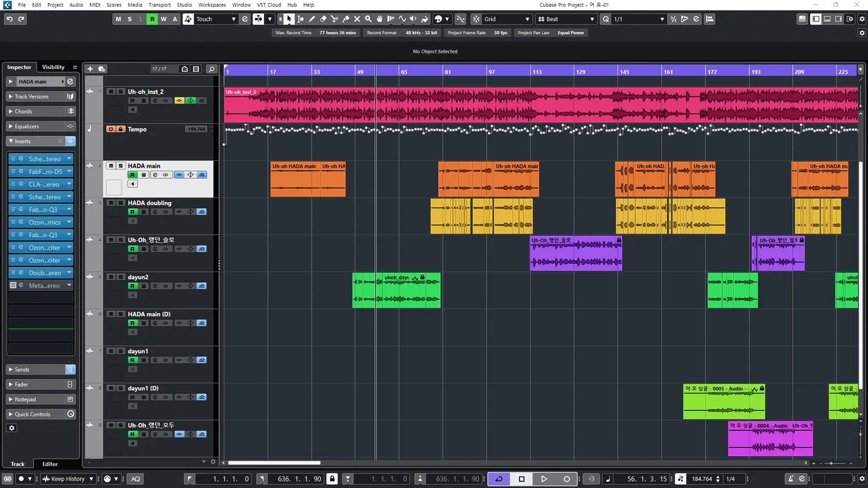Open the Keep History record mode dropdown
This screenshot has width=868, height=488.
pyautogui.click(x=68, y=479)
